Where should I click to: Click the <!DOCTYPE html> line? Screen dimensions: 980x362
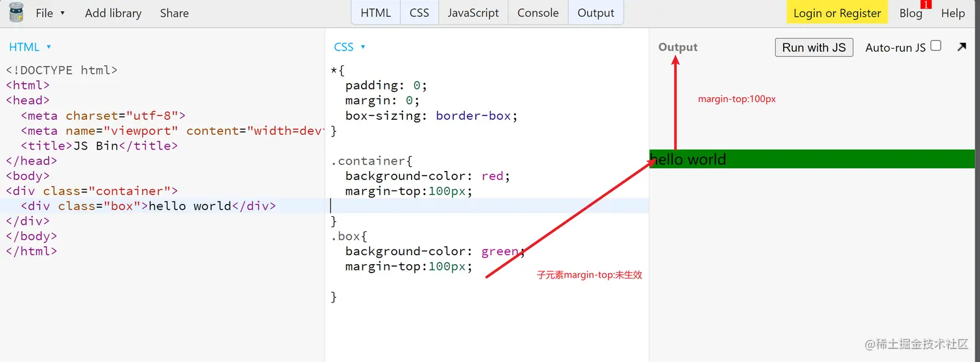pos(62,70)
